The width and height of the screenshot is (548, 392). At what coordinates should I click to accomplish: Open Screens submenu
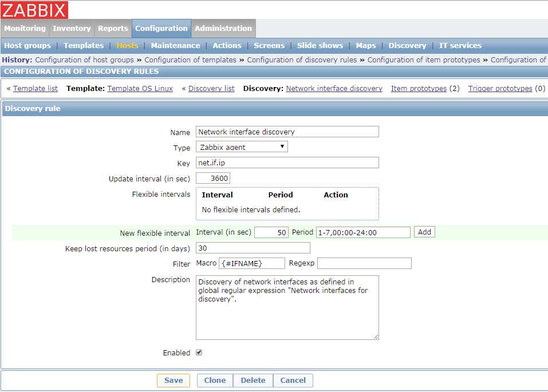[269, 45]
